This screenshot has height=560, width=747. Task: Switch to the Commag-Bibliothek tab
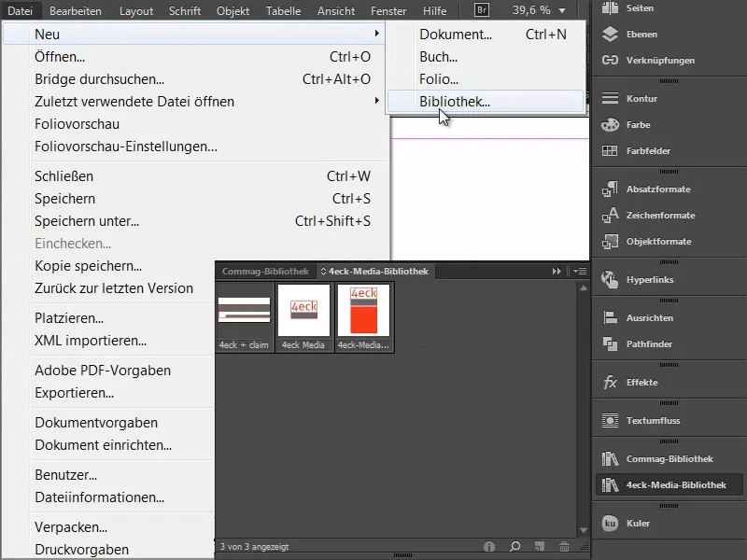pyautogui.click(x=265, y=271)
